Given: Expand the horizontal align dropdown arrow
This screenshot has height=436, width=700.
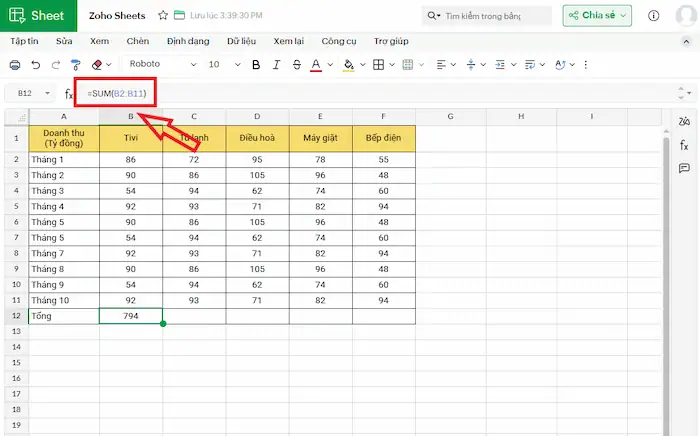Looking at the screenshot, I should pyautogui.click(x=453, y=65).
